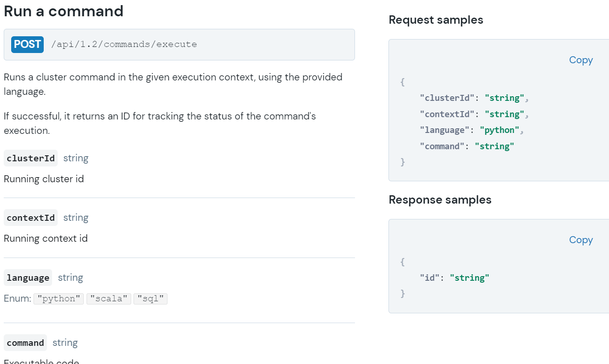This screenshot has height=364, width=609.
Task: Click the "scala" enum value
Action: (108, 299)
